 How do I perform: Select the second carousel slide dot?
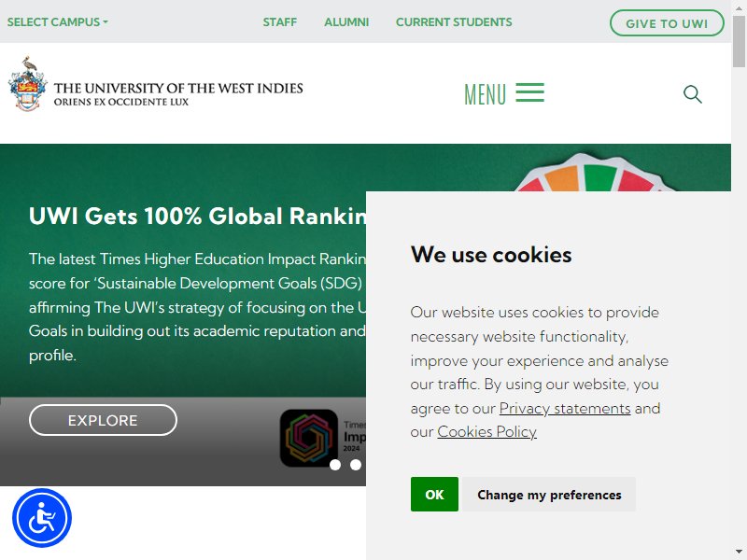click(x=356, y=465)
